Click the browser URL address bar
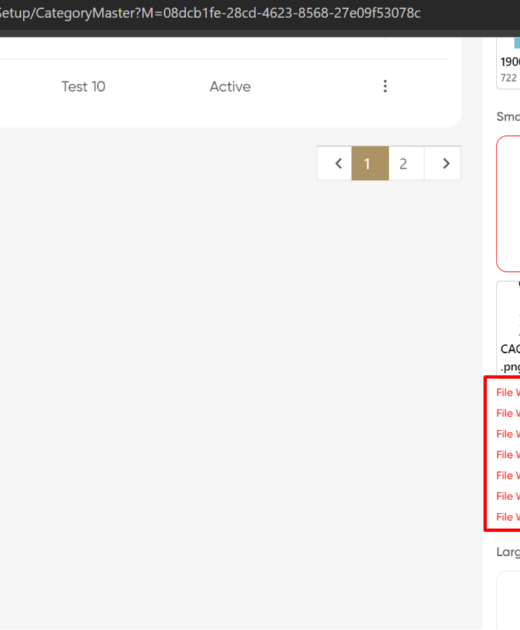520x630 pixels. click(x=209, y=13)
